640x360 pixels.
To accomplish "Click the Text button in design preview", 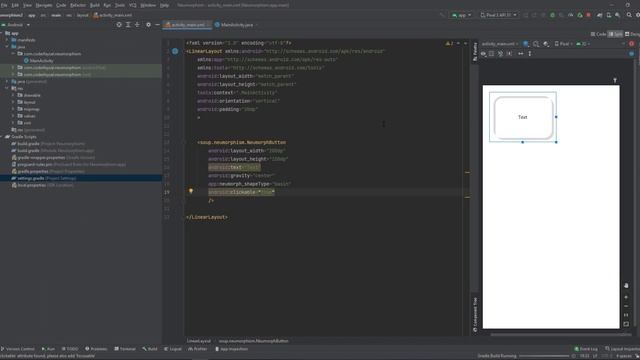I will pyautogui.click(x=523, y=117).
